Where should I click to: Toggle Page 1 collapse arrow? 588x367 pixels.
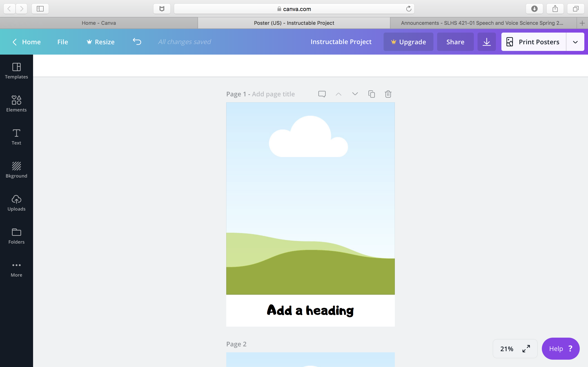point(338,94)
